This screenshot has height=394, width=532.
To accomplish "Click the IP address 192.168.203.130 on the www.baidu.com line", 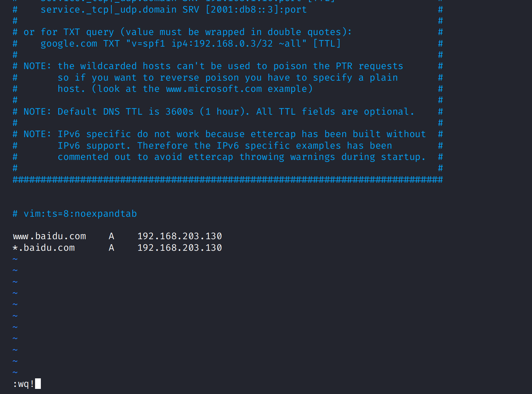I will tap(180, 236).
